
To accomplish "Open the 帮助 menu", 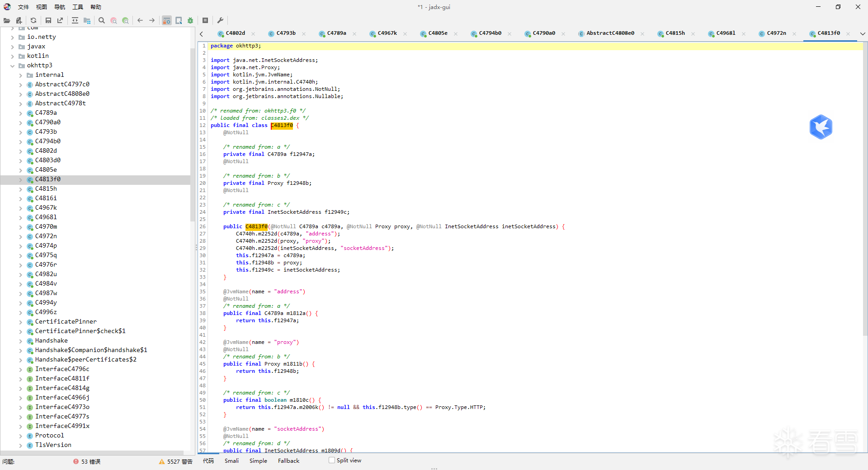I will (x=96, y=7).
